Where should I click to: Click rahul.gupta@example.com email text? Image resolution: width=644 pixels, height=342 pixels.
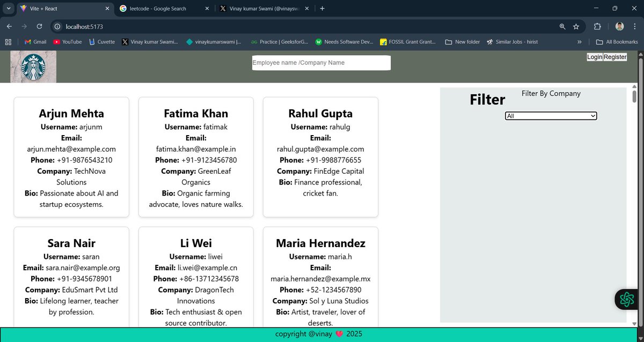tap(320, 149)
